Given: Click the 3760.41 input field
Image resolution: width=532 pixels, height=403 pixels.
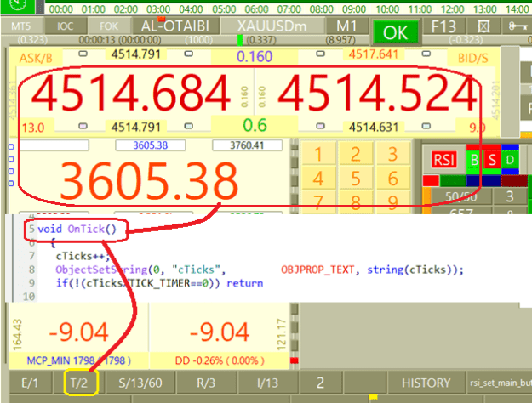Looking at the screenshot, I should (247, 145).
